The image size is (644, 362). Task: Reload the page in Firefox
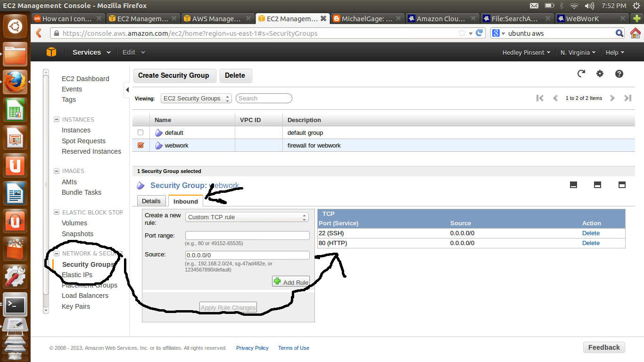pos(479,33)
